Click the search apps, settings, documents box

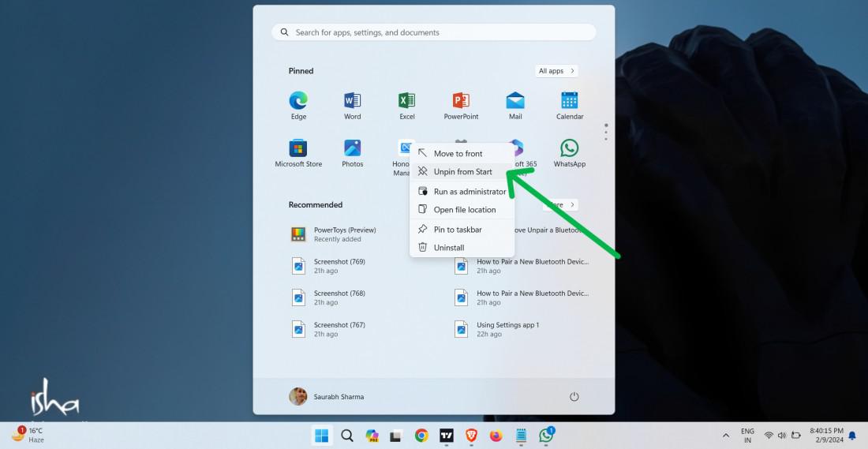[433, 32]
